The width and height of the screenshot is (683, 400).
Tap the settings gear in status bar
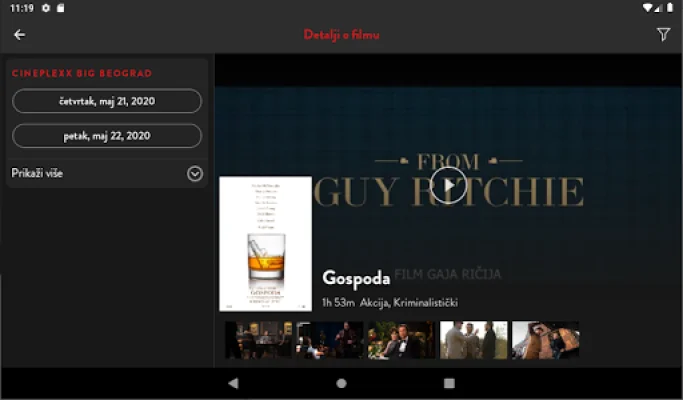click(46, 8)
